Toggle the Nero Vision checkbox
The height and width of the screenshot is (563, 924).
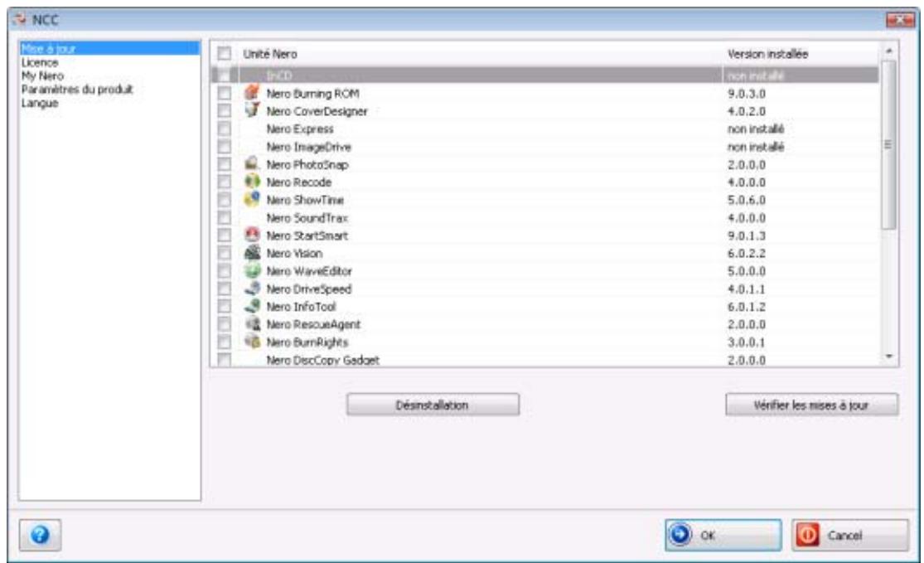(x=224, y=253)
